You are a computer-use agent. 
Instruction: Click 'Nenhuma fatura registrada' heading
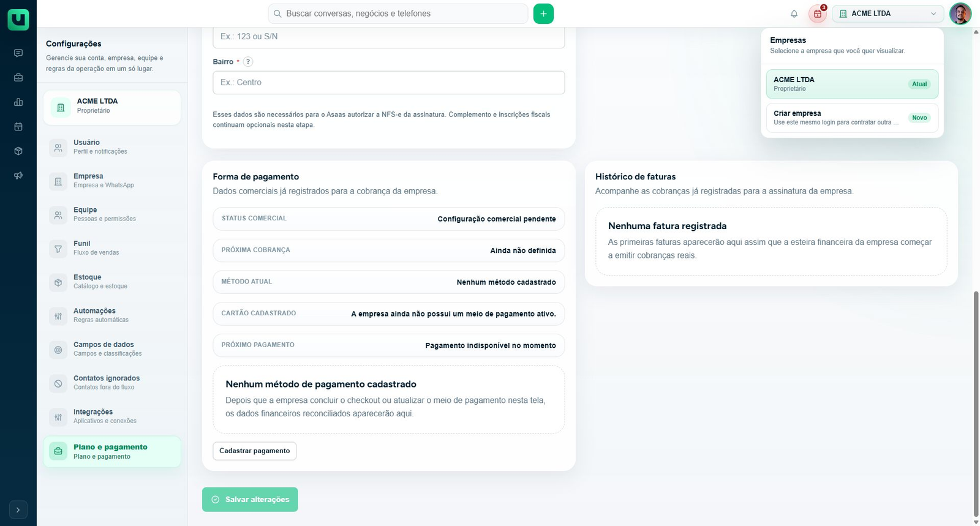click(667, 226)
